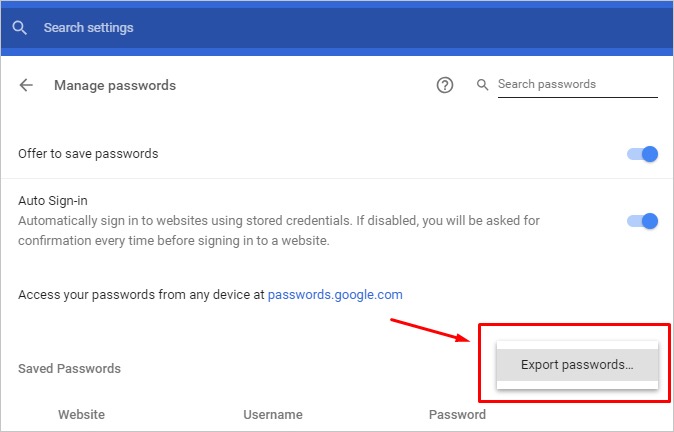Image resolution: width=674 pixels, height=432 pixels.
Task: Click the Password column header
Action: [x=457, y=414]
